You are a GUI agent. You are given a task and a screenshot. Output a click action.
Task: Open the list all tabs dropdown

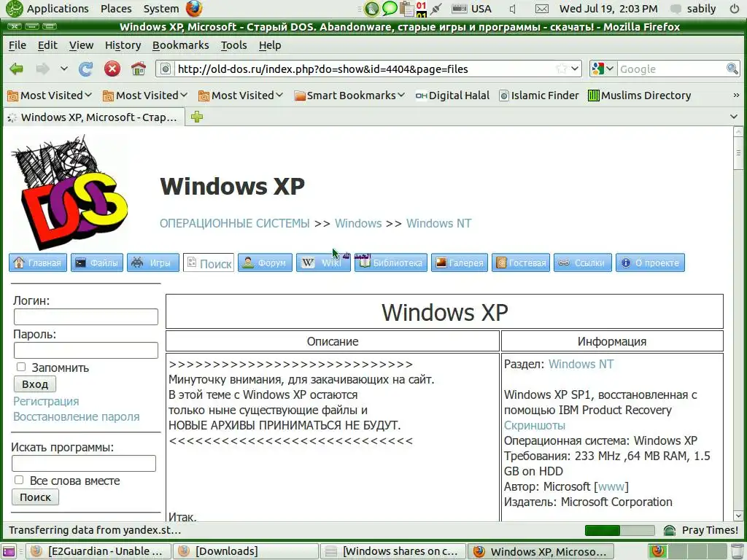(734, 117)
